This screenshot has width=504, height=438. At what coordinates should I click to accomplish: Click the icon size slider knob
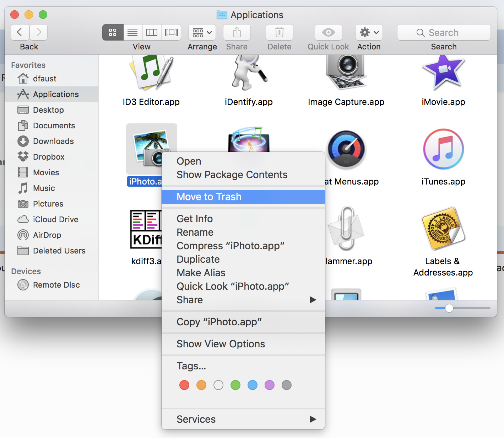pyautogui.click(x=449, y=308)
